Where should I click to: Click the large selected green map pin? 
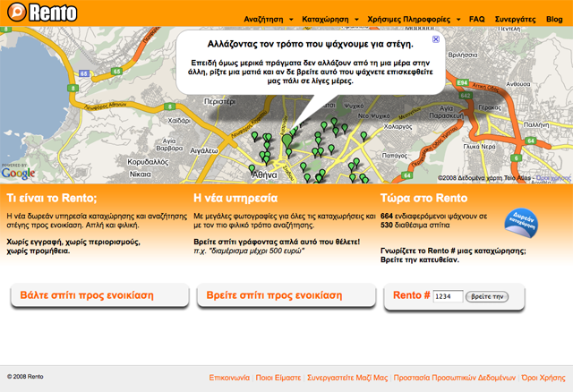[x=287, y=141]
